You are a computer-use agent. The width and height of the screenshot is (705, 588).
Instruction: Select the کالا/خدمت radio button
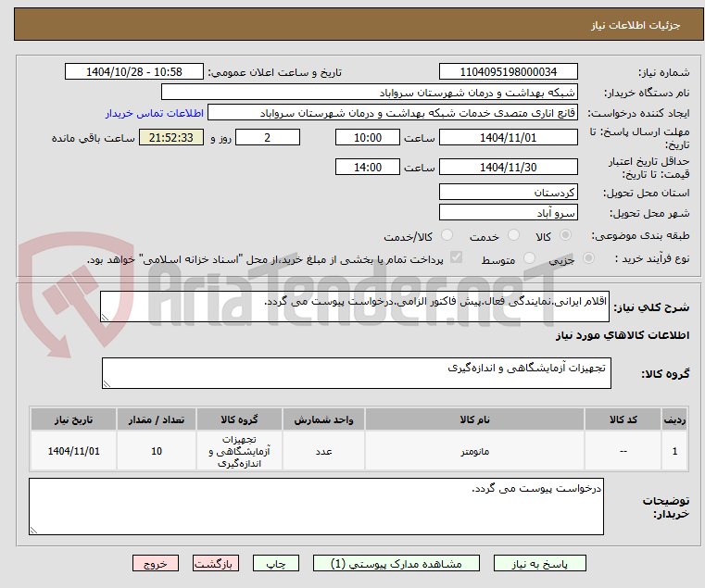click(x=447, y=235)
